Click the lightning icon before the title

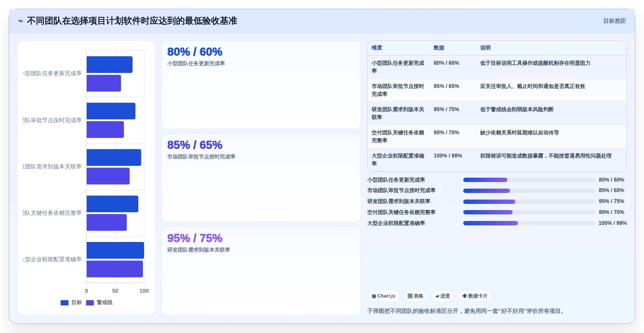[x=21, y=21]
